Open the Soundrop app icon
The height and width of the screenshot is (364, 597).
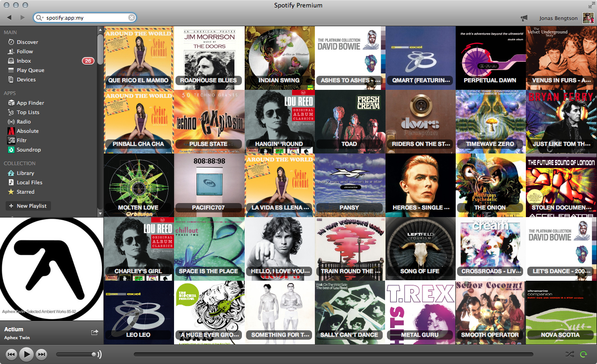[11, 150]
